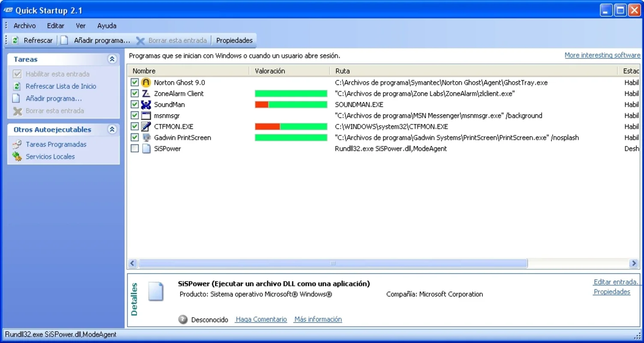Click the C:\WINDOWS\system32\CTFMON.EXE path

(x=392, y=127)
